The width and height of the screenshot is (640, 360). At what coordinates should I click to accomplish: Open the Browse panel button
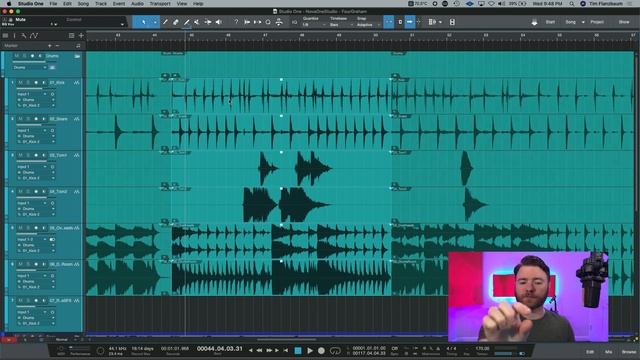tap(629, 351)
